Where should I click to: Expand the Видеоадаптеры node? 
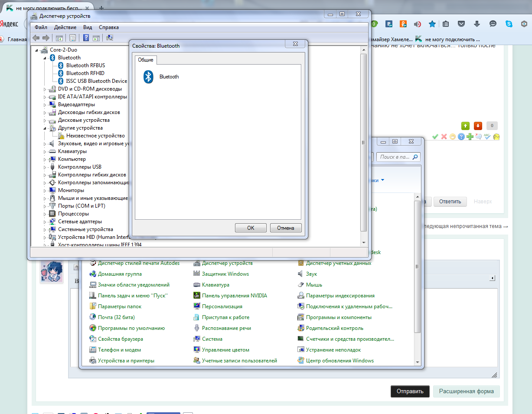[x=45, y=104]
